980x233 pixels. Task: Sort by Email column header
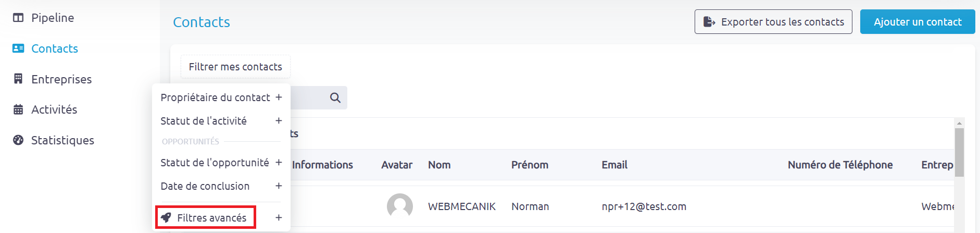614,165
